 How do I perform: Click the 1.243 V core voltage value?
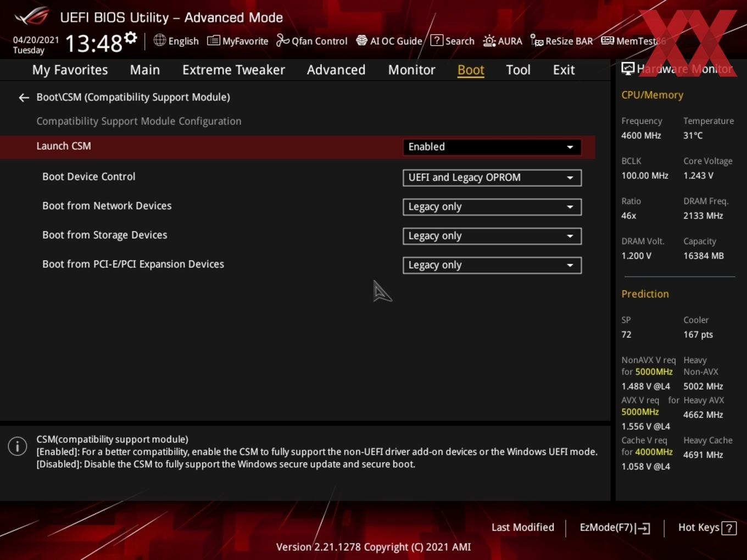[698, 176]
